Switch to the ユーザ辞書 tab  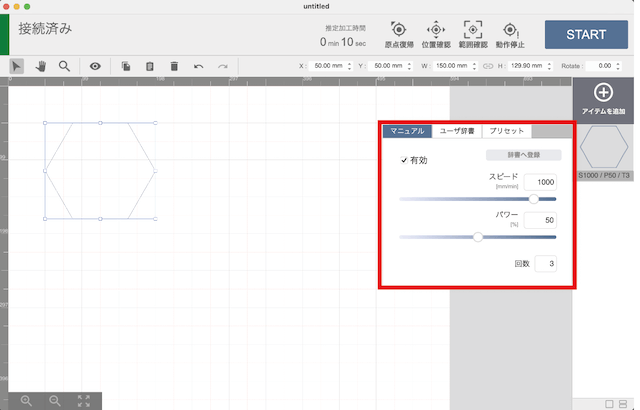(457, 131)
